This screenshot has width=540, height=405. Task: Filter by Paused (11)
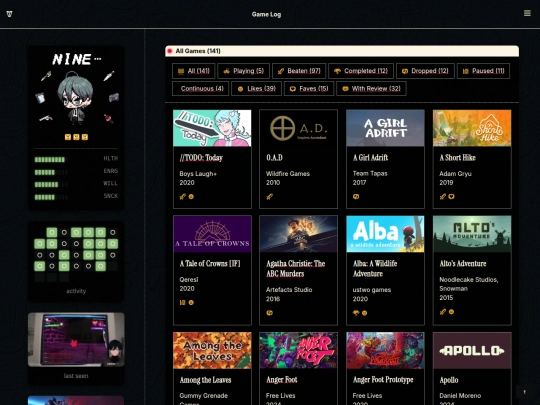(x=484, y=71)
